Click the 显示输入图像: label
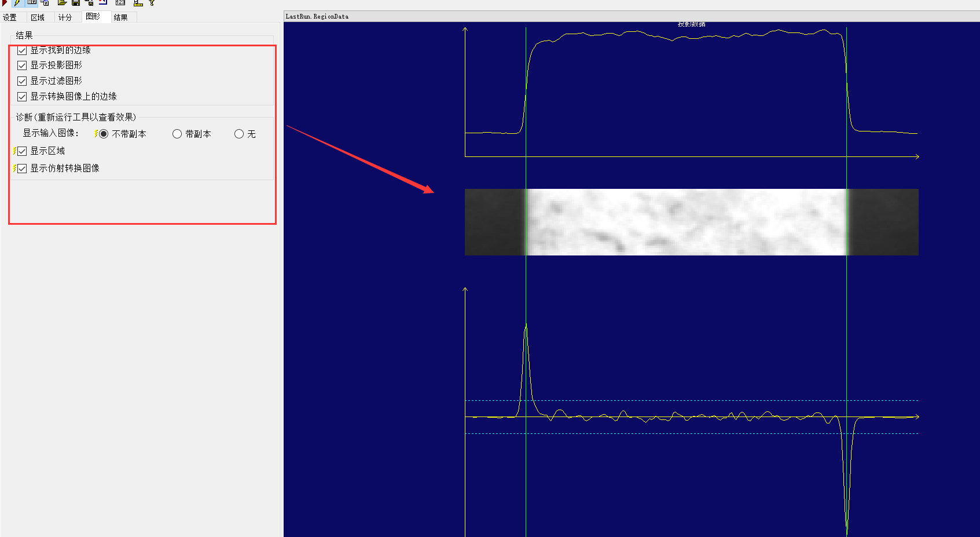This screenshot has height=537, width=980. [51, 133]
